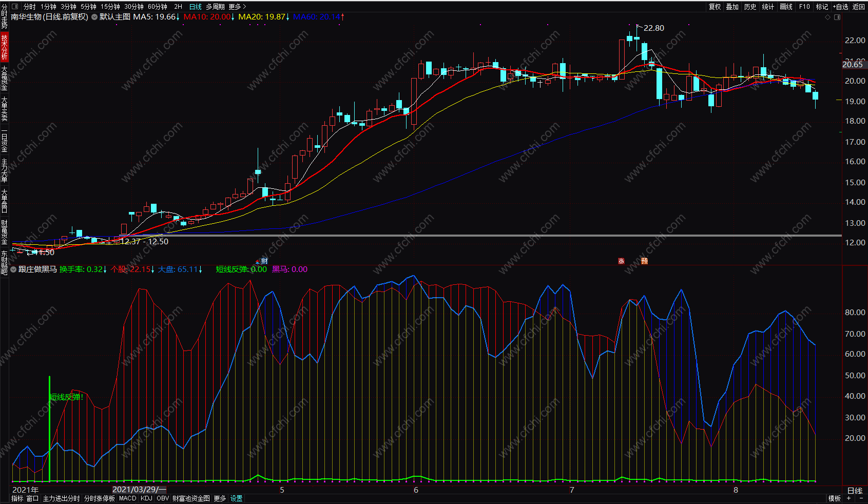Click the 财 marker icon above the indicator pane
The image size is (868, 504).
point(264,261)
